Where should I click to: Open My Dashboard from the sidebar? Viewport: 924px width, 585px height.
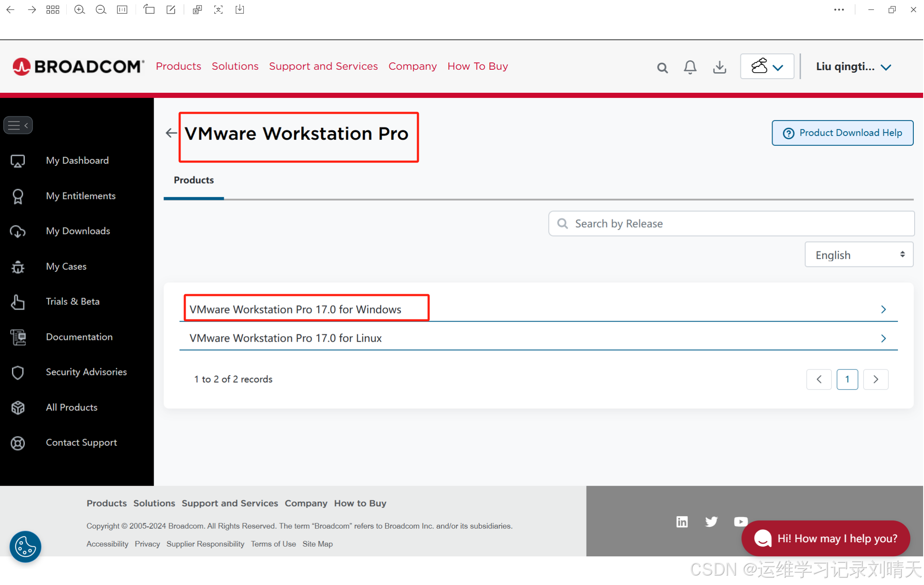click(x=77, y=160)
